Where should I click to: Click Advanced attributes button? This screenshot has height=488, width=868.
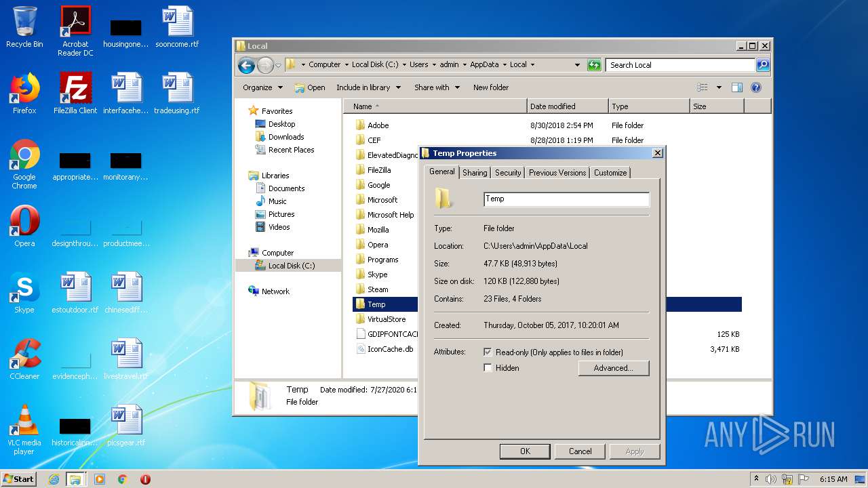tap(614, 368)
